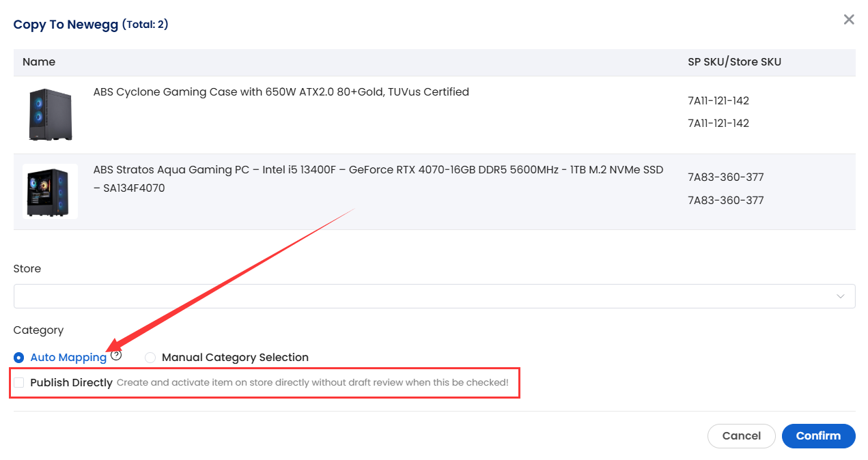This screenshot has width=868, height=460.
Task: Click the ABS Cyclone Gaming Case thumbnail
Action: pyautogui.click(x=50, y=115)
